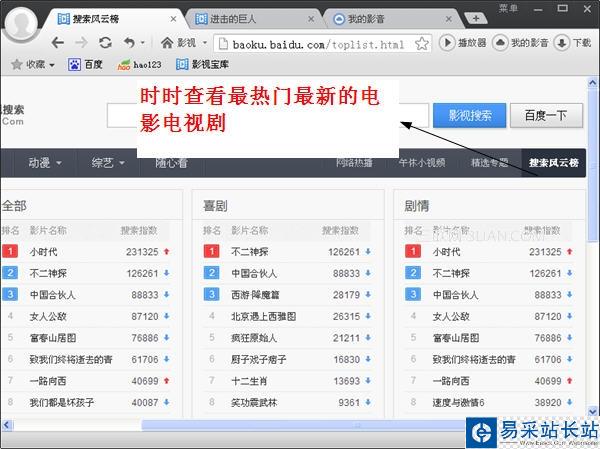Screen dimensions: 600x449
Task: Select 搜索风云榜 navigation item
Action: (x=553, y=163)
